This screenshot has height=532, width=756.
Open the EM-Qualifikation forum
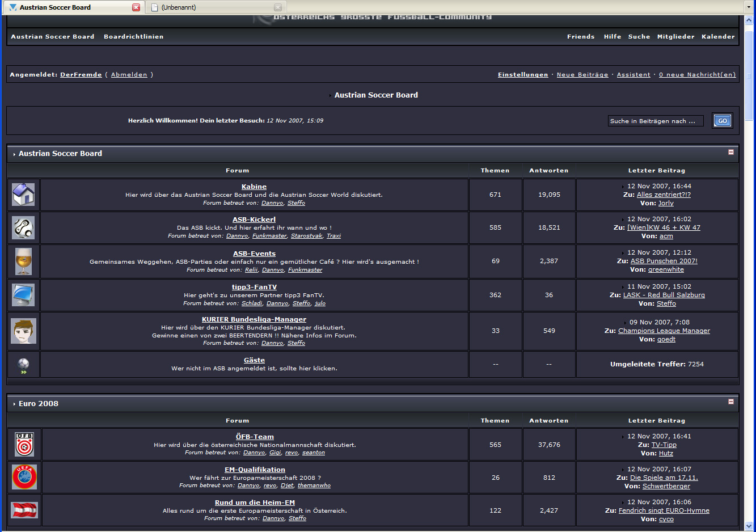pos(255,470)
